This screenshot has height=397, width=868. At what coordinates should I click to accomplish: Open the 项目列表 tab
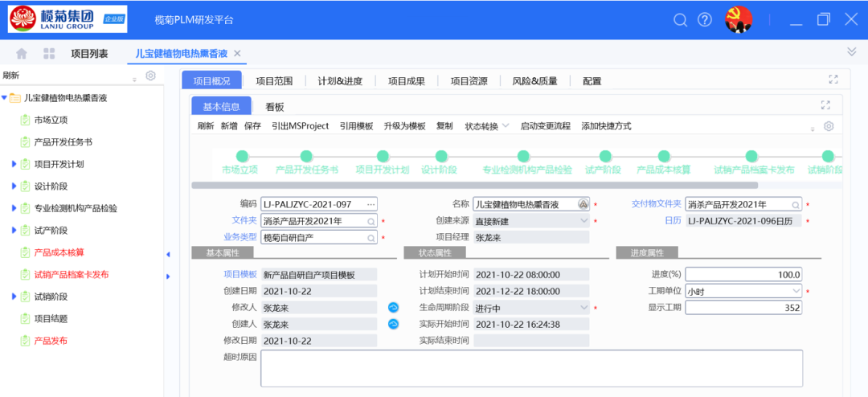pyautogui.click(x=90, y=54)
